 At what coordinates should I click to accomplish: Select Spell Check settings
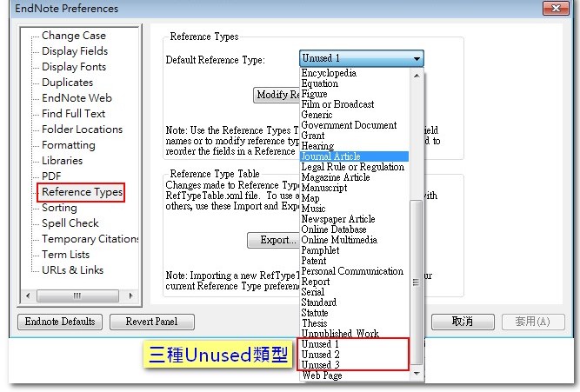tap(70, 223)
